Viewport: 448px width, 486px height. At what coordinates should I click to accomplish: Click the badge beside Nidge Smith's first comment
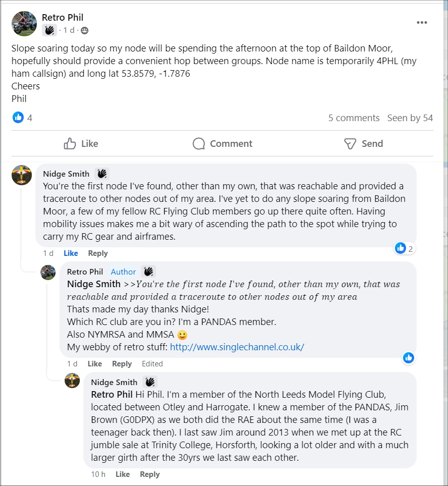[x=102, y=174]
